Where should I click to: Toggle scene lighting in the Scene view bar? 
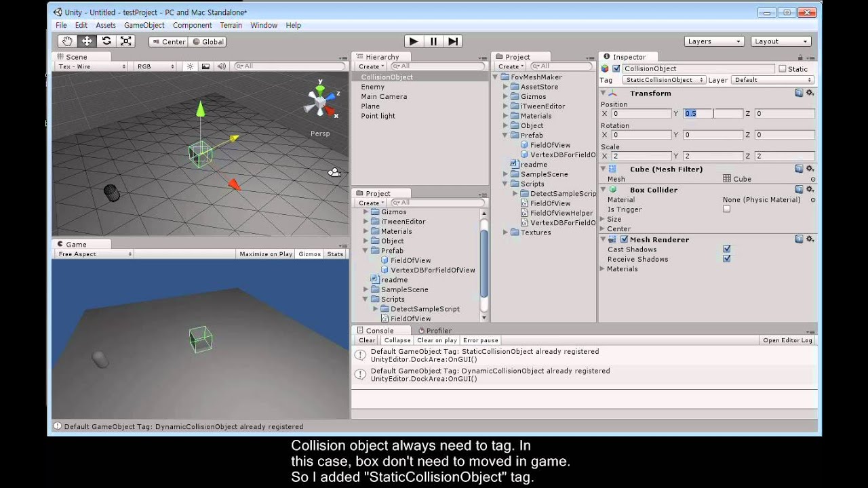[x=189, y=66]
